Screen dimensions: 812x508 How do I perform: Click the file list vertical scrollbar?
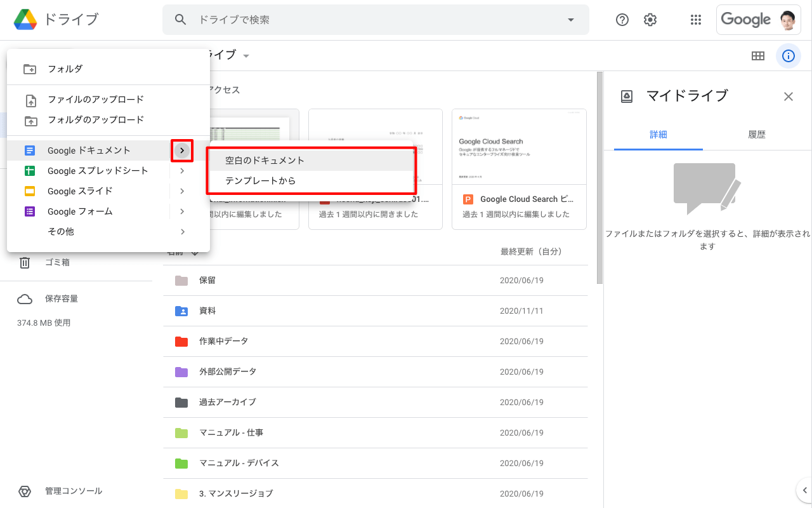coord(599,178)
